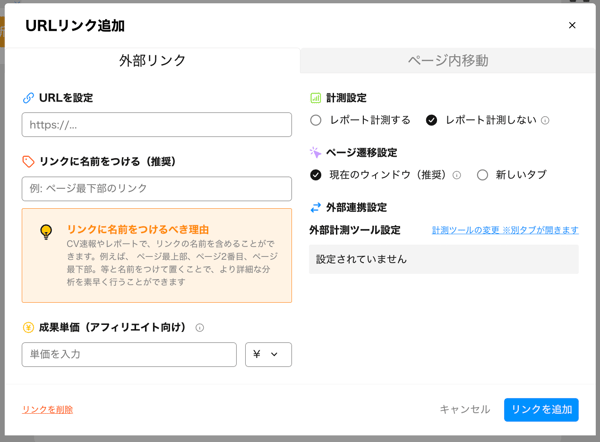Screen dimensions: 600x442
Task: Switch to the 外部リンク tab
Action: (x=152, y=60)
